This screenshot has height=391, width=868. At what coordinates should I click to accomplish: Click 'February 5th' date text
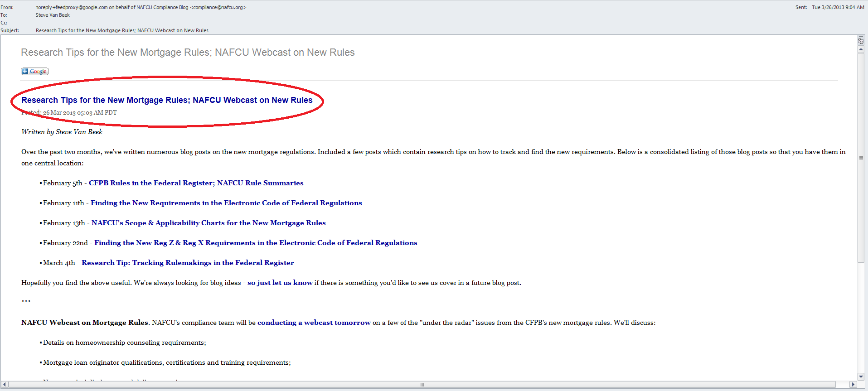click(63, 183)
